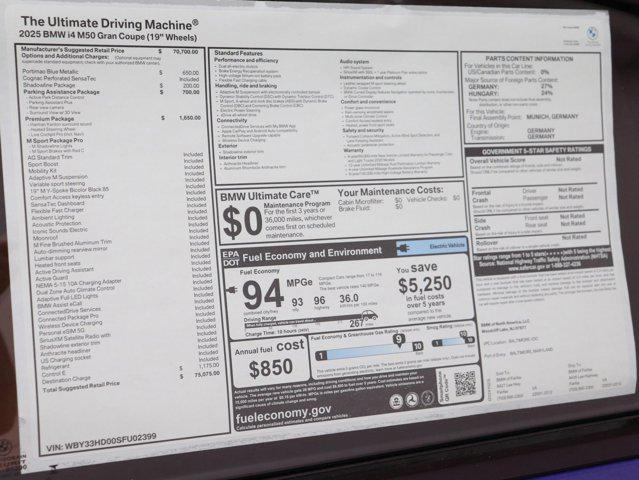Click 'Moonroof' line item
639x480 pixels.
click(45, 238)
